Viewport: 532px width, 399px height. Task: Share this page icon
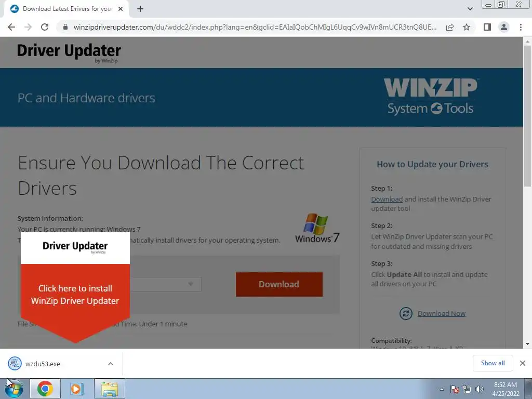point(450,27)
